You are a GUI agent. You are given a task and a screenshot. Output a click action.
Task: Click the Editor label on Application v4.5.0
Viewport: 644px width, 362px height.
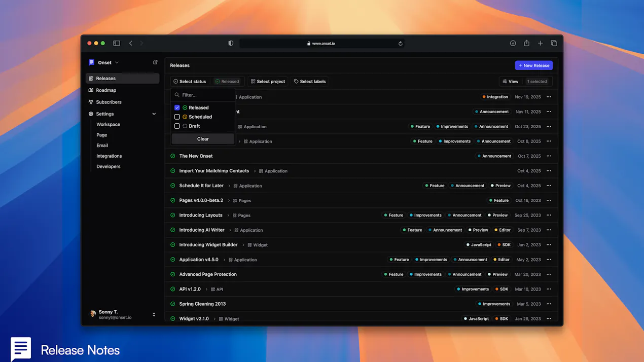[x=502, y=260]
